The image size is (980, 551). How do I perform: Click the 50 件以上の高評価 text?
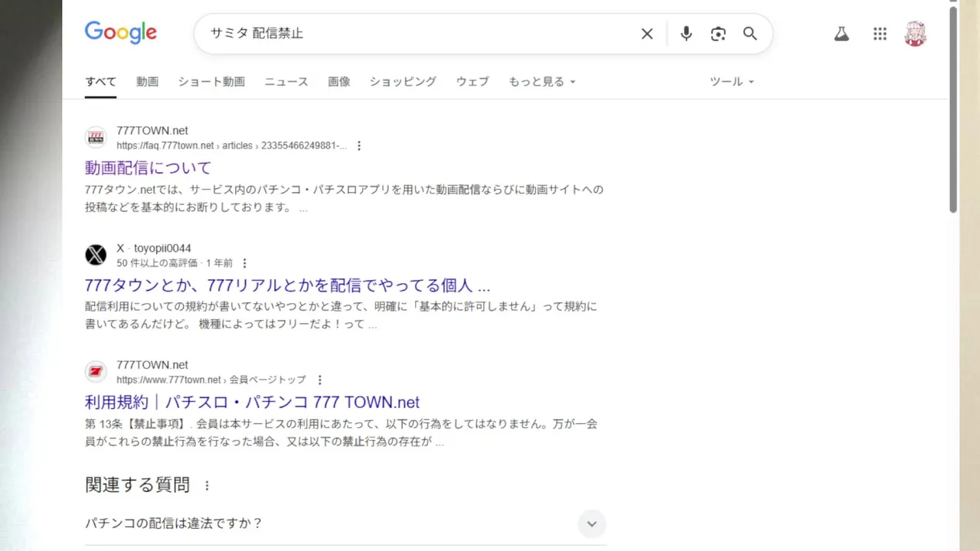point(158,262)
